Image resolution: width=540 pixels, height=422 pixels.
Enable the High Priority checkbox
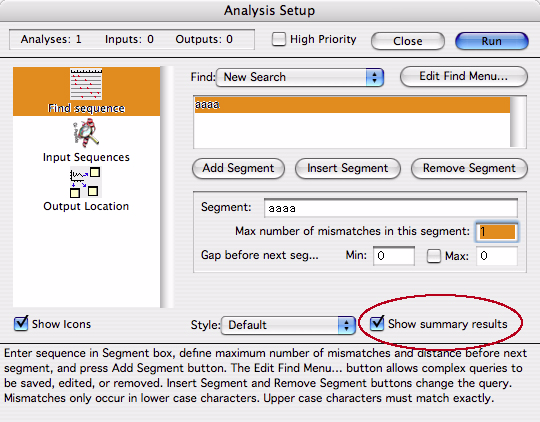click(x=279, y=39)
